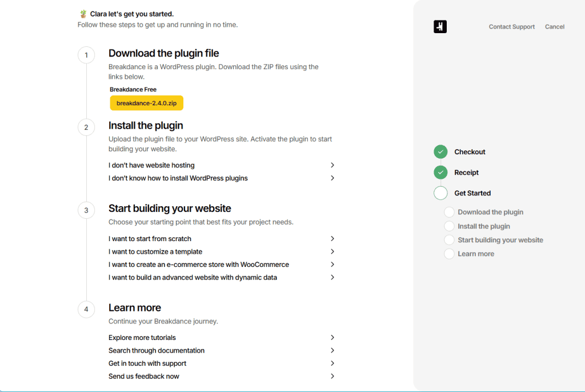
Task: Click the Breakdance Free label
Action: coord(133,90)
